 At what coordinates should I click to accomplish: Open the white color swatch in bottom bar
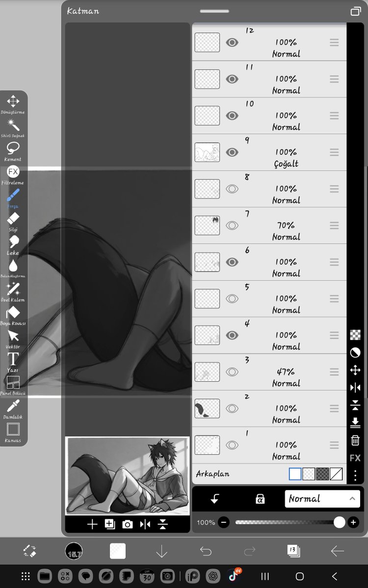tap(118, 551)
